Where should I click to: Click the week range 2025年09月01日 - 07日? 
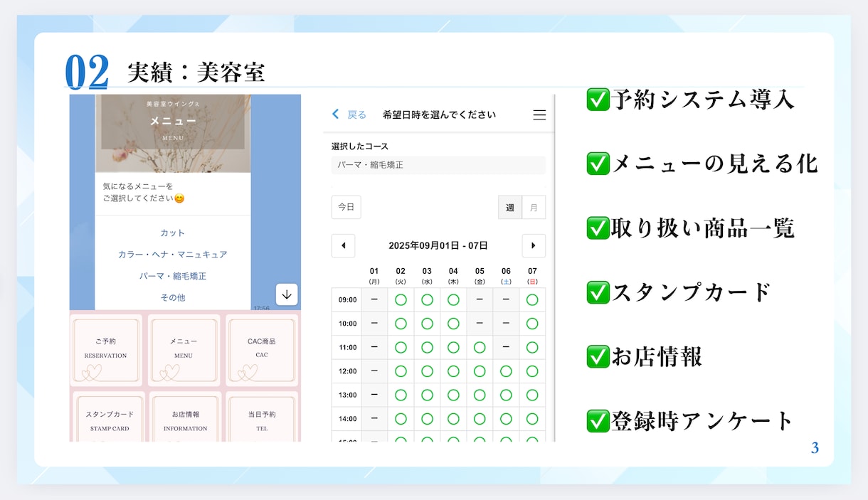[438, 245]
